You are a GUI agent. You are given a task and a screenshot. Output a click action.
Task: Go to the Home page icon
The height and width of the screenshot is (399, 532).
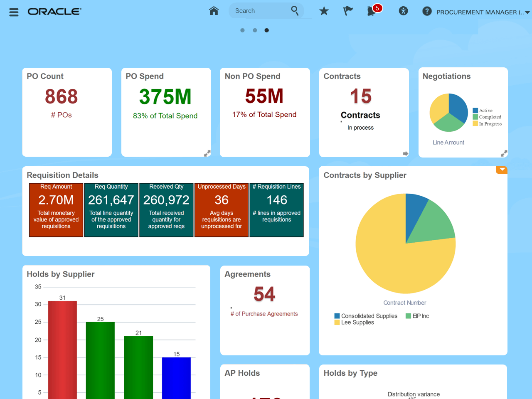pyautogui.click(x=214, y=11)
